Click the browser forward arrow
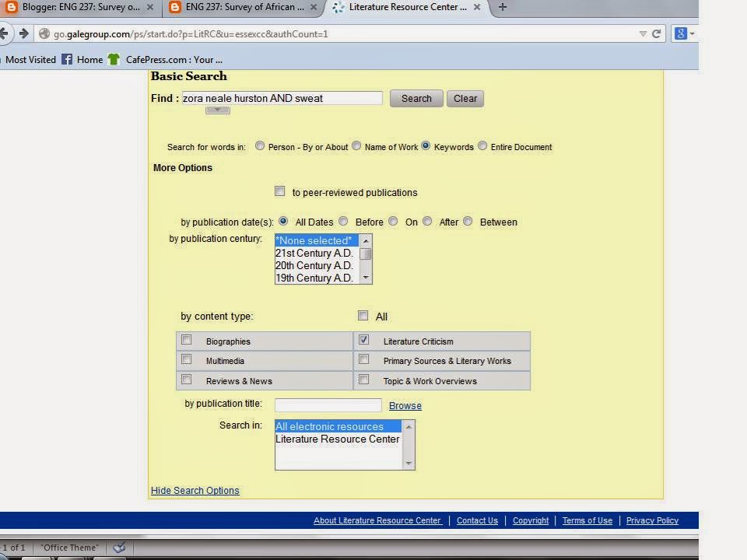The width and height of the screenshot is (747, 560). [23, 33]
